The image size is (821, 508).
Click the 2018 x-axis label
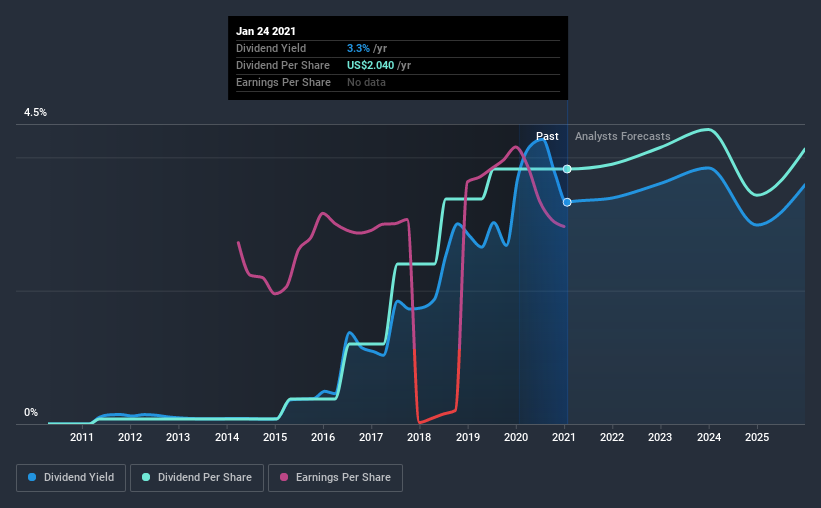(419, 437)
